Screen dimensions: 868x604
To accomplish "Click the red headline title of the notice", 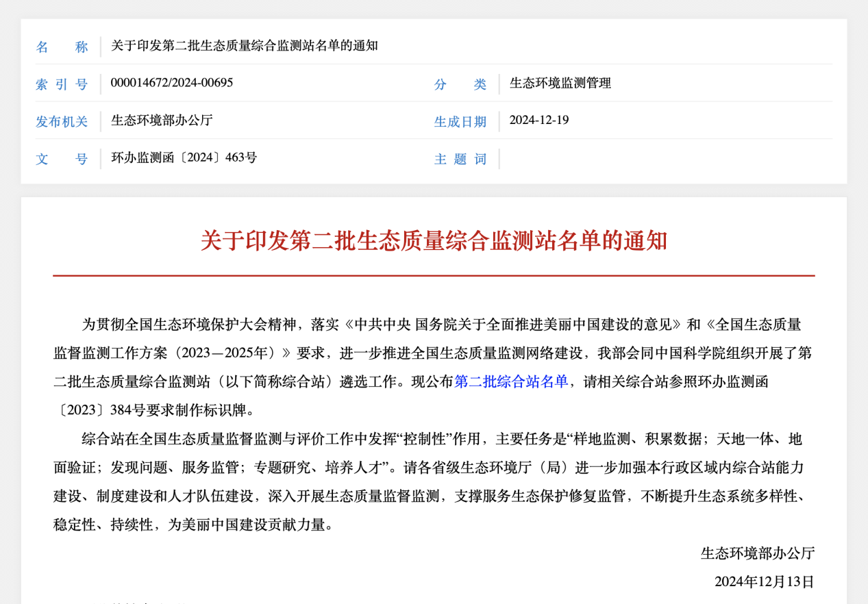I will (434, 240).
